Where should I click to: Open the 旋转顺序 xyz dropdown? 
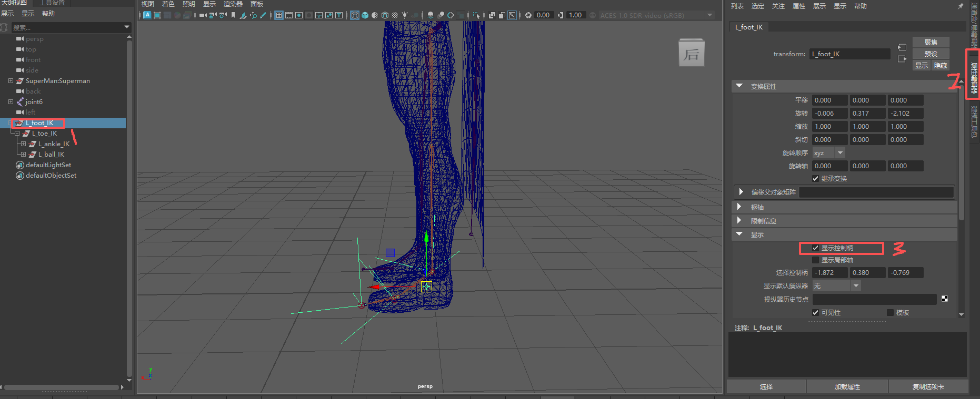click(828, 153)
